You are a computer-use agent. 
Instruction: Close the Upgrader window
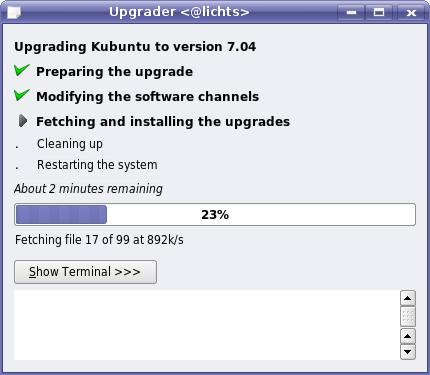click(411, 13)
